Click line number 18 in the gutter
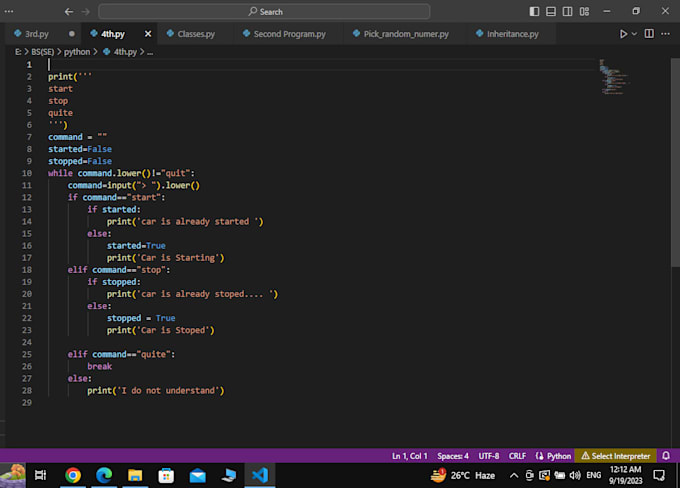 [x=27, y=270]
